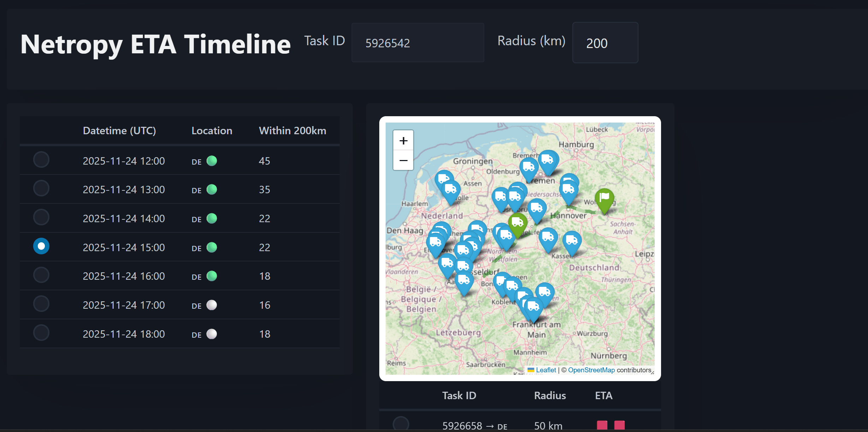
Task: Click the truck marker near Hamburg
Action: coord(548,161)
